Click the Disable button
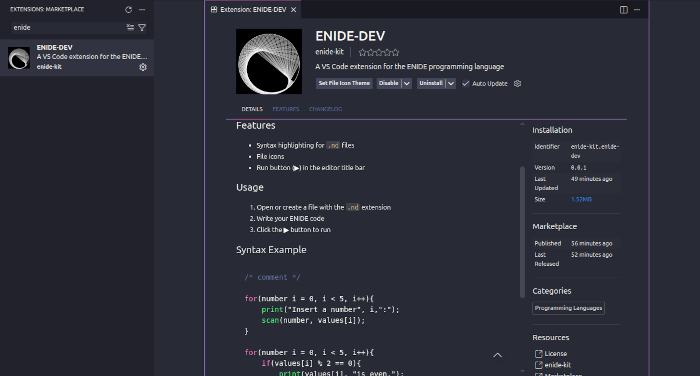 (x=388, y=84)
